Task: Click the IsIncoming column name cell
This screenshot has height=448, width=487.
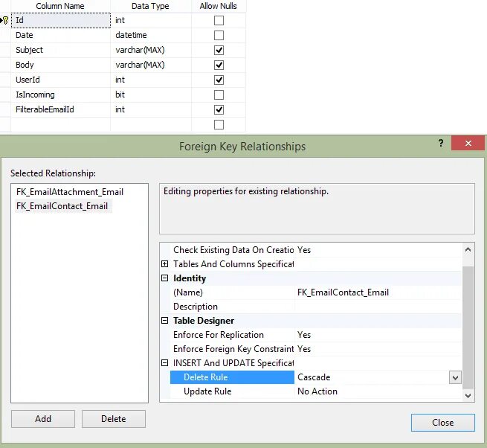Action: (x=60, y=95)
